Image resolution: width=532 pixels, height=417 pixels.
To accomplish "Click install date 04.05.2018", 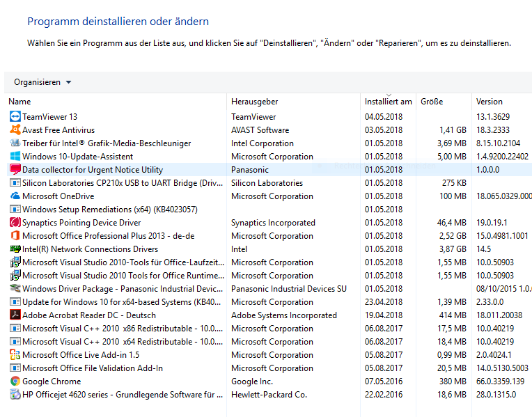I will click(384, 117).
